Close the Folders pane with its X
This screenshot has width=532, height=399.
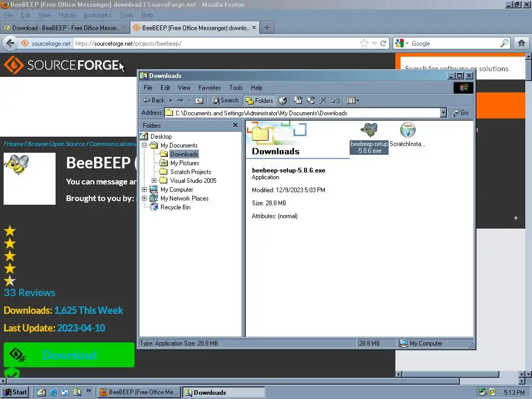click(235, 125)
